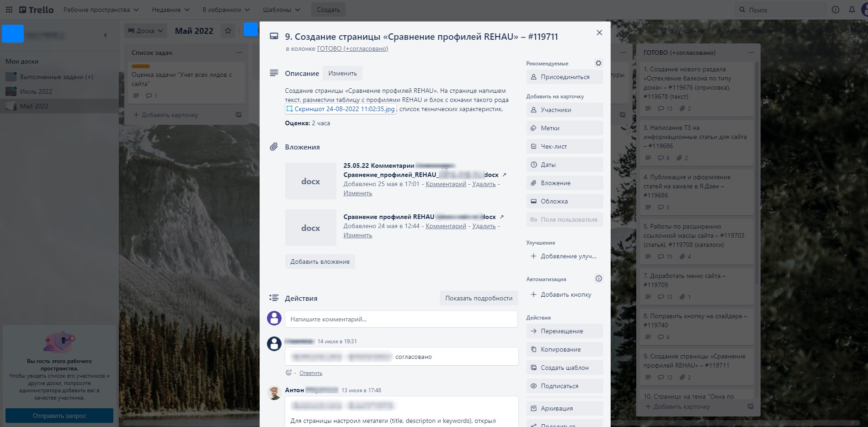Image resolution: width=868 pixels, height=427 pixels.
Task: Open the information icon in top bar
Action: point(836,10)
